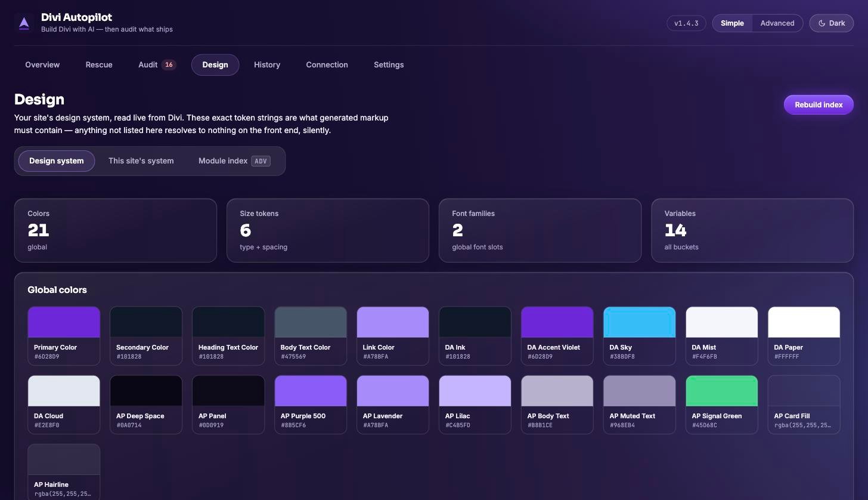The image size is (868, 500).
Task: Select the AP Signal Green swatch
Action: 722,405
